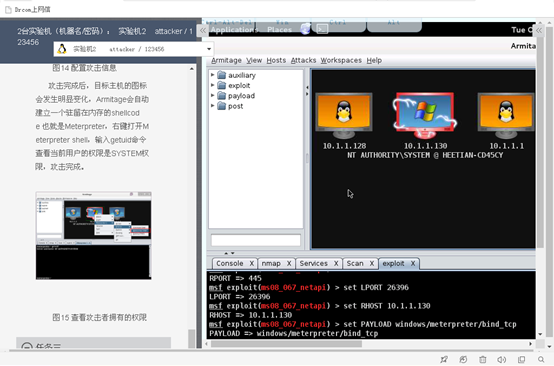
Task: Launch the web browser globe icon
Action: [305, 29]
